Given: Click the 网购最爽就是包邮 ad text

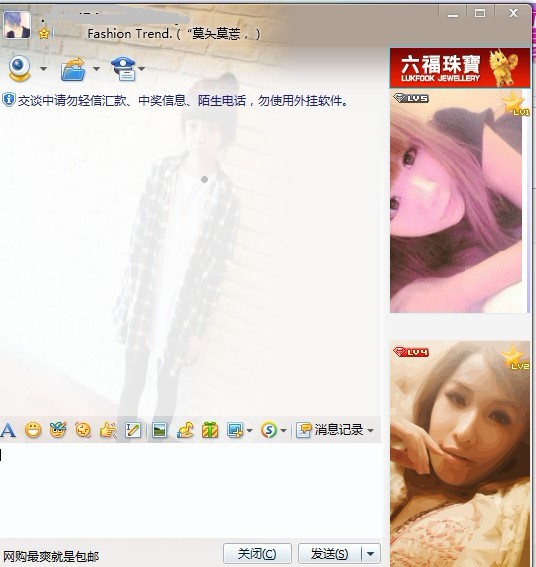Looking at the screenshot, I should coord(51,557).
